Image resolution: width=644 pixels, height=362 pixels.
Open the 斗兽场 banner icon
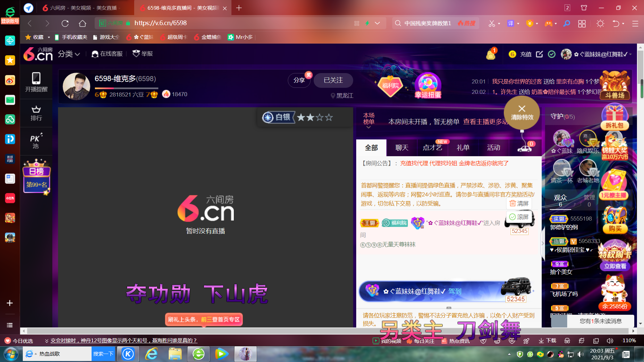[x=614, y=85]
